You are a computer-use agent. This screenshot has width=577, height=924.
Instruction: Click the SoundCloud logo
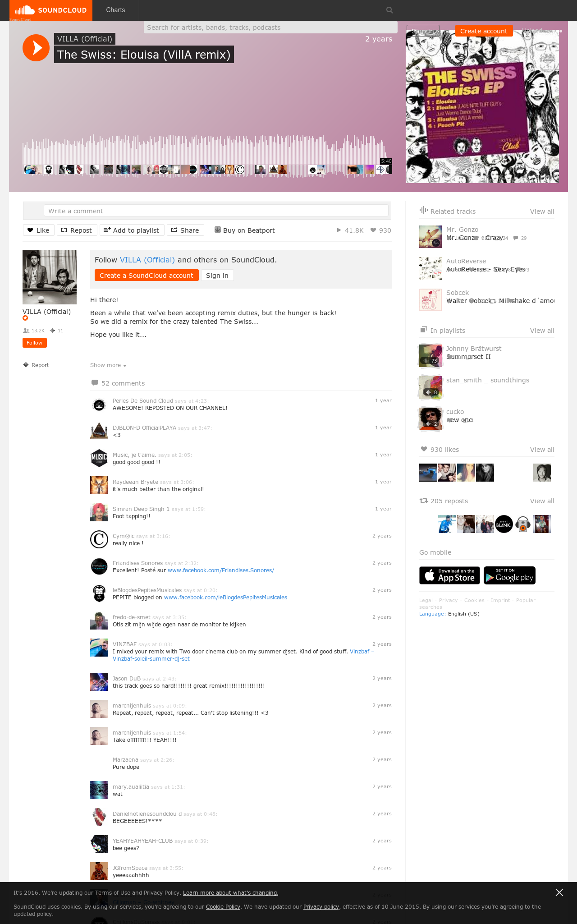click(x=50, y=10)
